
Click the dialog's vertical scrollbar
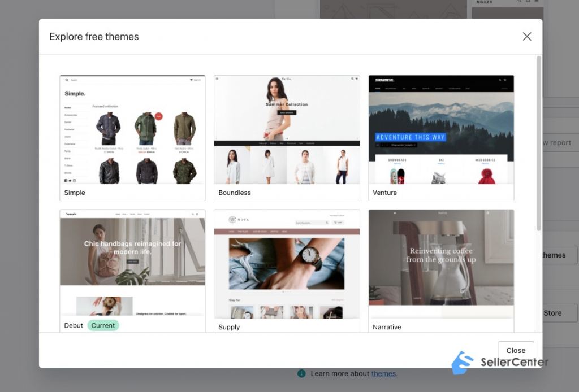tap(539, 143)
